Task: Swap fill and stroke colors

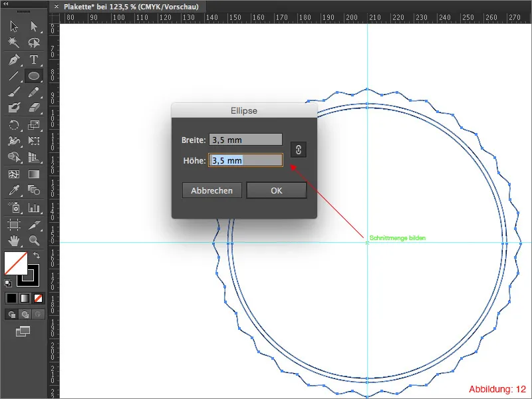Action: point(37,255)
